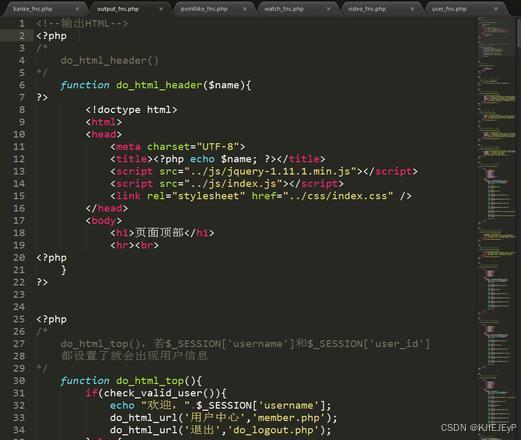Click "do_logout.php" string on line 34
The width and height of the screenshot is (521, 440).
coord(273,430)
